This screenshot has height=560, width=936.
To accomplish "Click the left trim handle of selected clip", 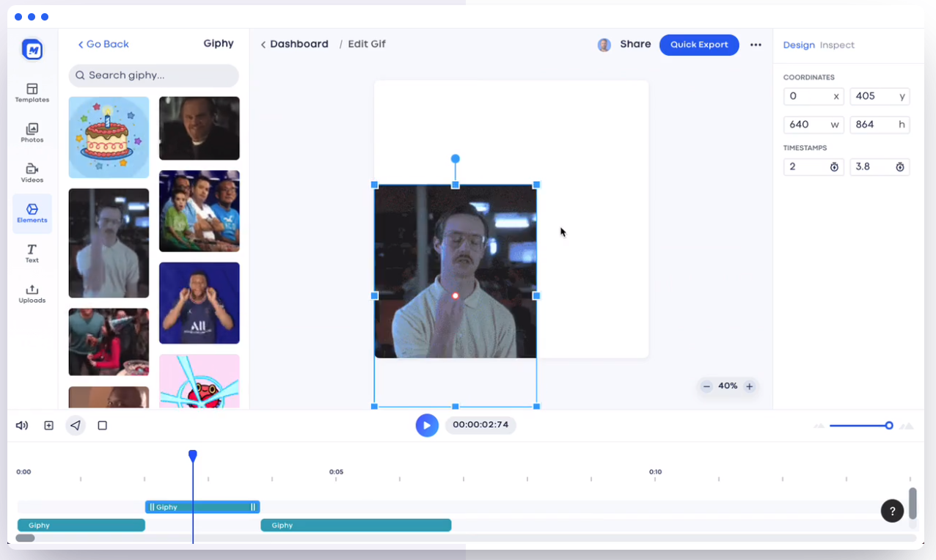I will (152, 507).
